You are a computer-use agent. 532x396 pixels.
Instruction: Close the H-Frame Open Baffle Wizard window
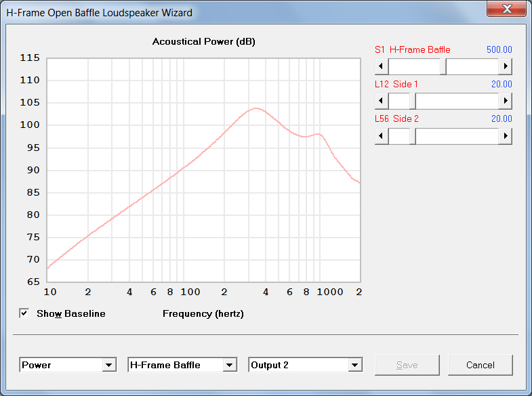506,9
